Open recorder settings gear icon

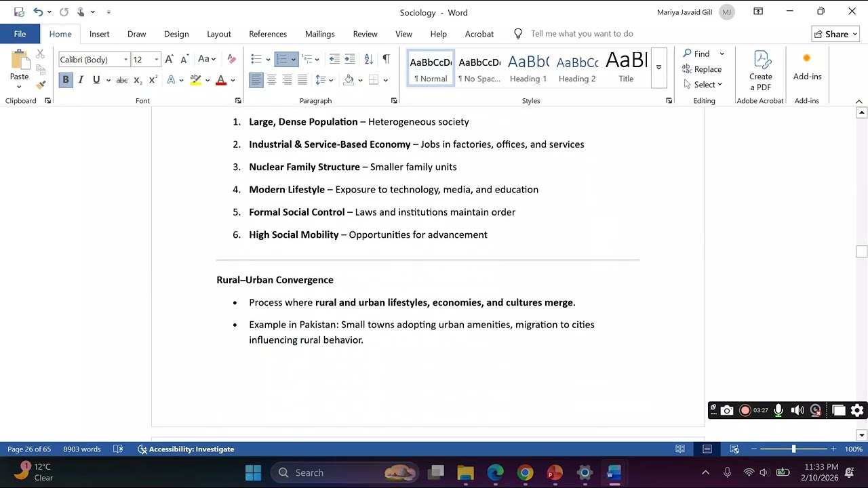click(857, 410)
